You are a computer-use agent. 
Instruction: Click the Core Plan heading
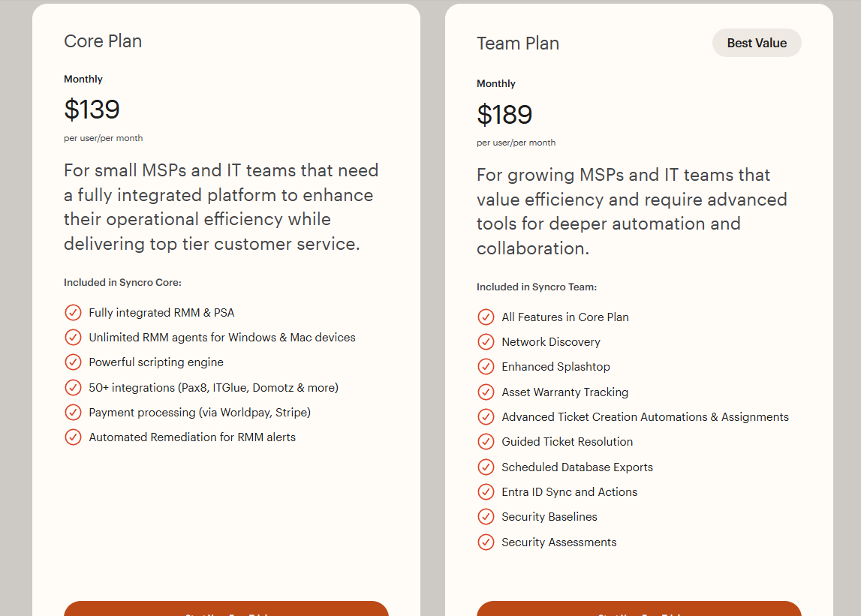point(103,41)
